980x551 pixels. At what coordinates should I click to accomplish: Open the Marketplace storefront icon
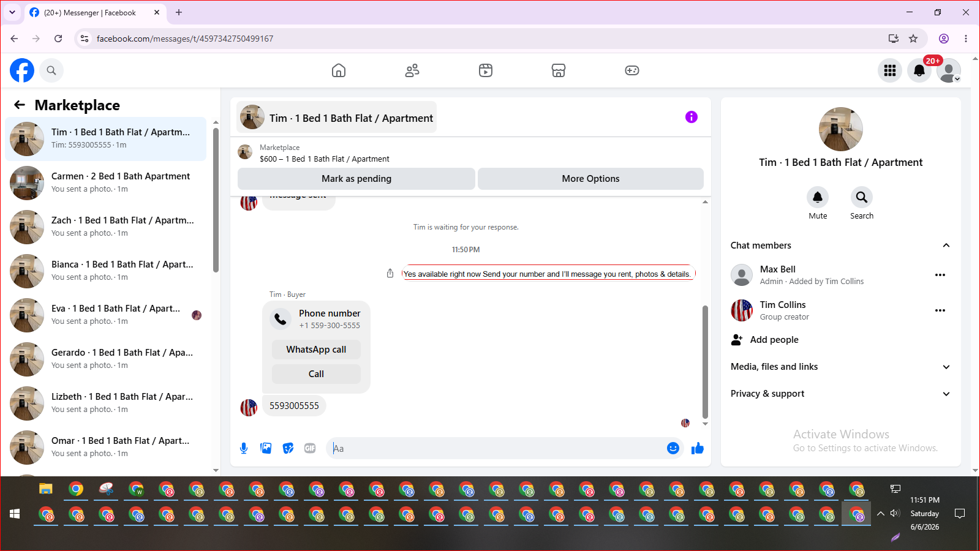[x=559, y=70]
